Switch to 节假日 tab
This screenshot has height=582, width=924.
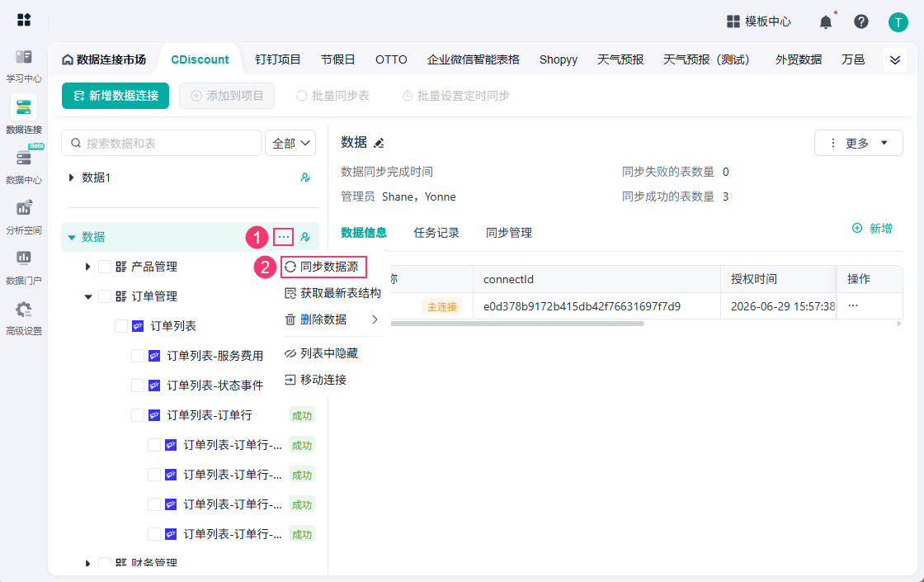[x=337, y=59]
